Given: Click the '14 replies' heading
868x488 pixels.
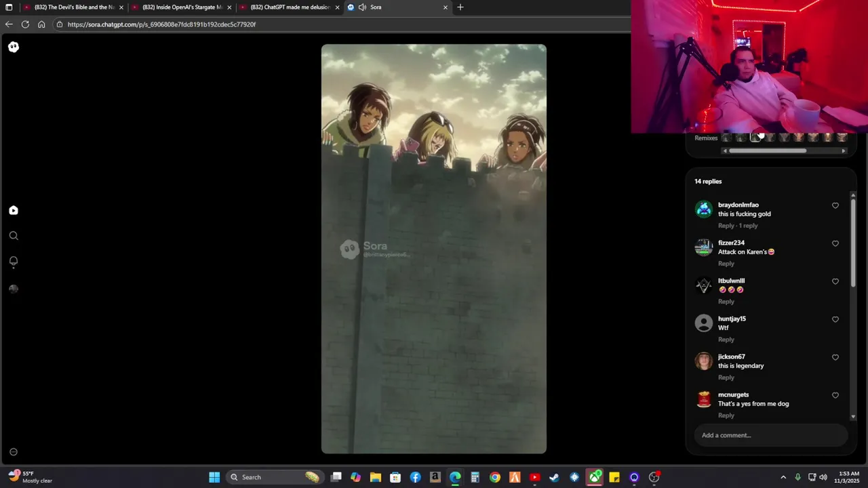Looking at the screenshot, I should (x=708, y=182).
